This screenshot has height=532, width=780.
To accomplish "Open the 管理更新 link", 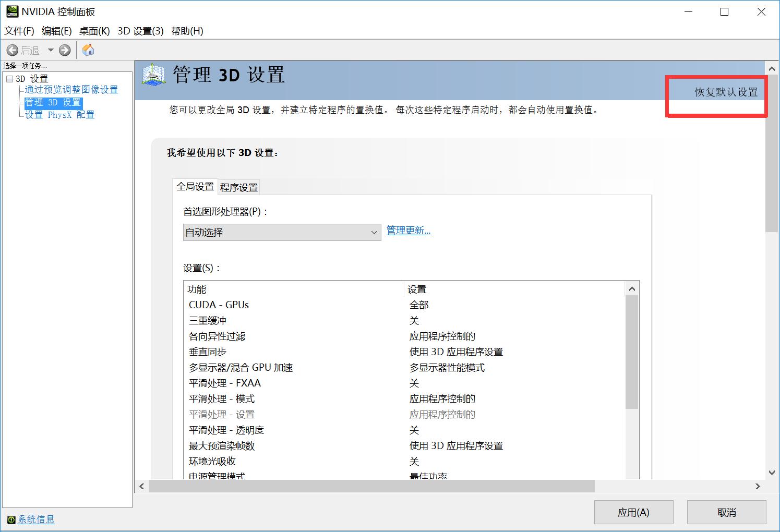I will pyautogui.click(x=407, y=231).
